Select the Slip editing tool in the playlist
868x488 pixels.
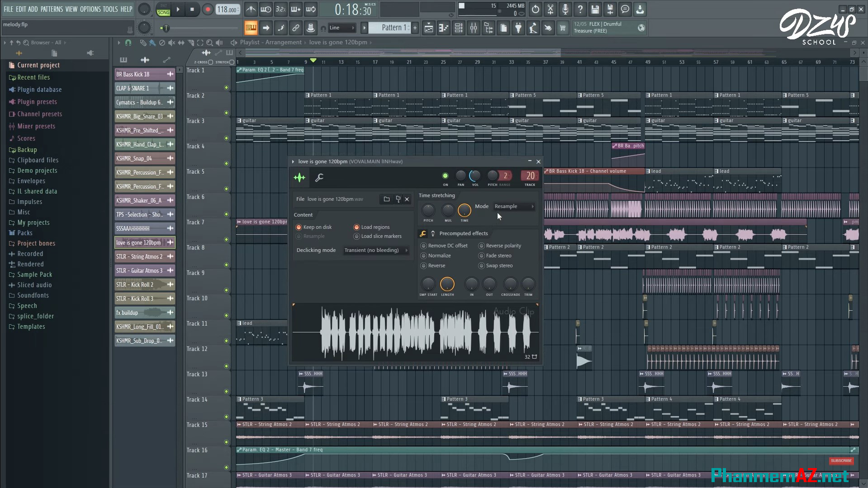(x=180, y=43)
